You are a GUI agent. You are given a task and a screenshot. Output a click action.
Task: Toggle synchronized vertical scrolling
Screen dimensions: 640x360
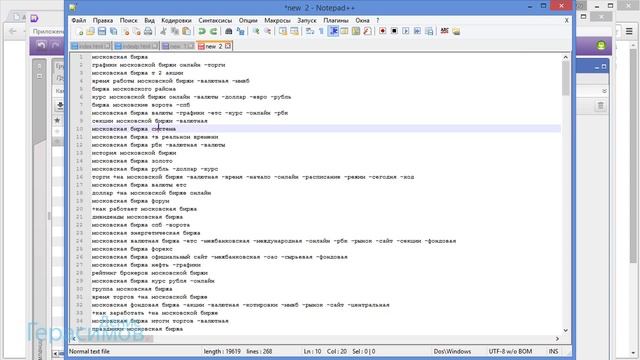click(x=282, y=31)
